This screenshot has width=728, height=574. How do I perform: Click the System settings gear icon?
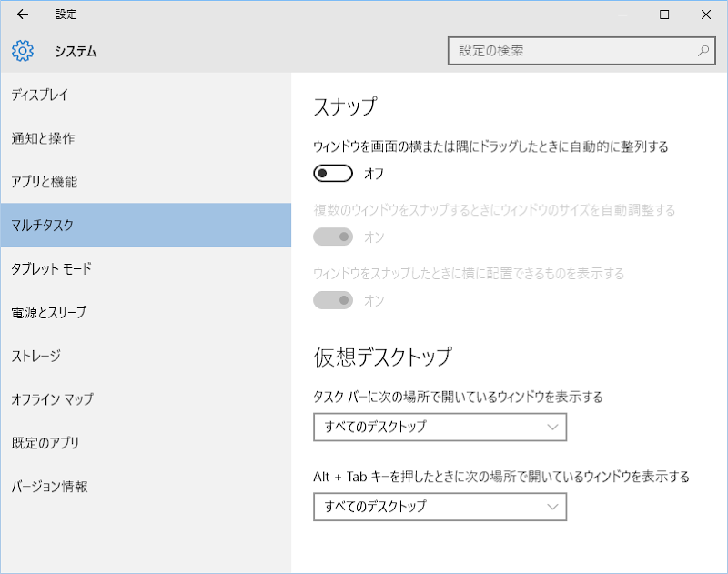pos(23,51)
